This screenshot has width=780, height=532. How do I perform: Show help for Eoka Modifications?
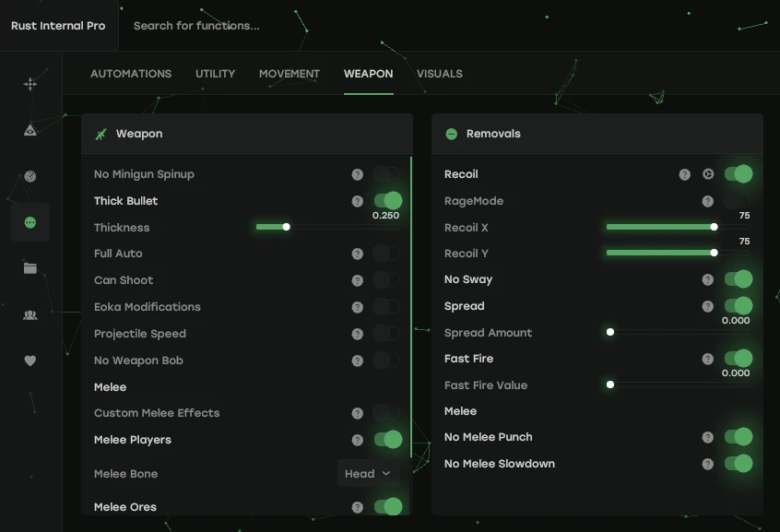[x=357, y=307]
